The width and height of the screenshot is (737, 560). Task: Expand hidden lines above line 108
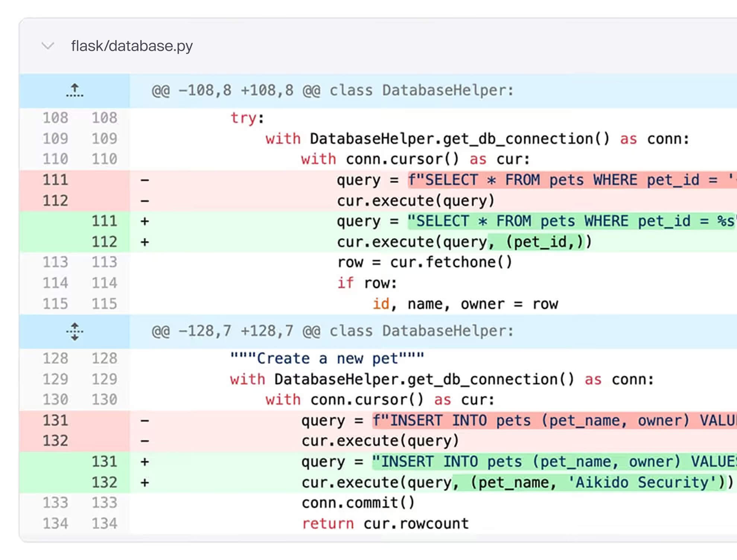[x=74, y=90]
